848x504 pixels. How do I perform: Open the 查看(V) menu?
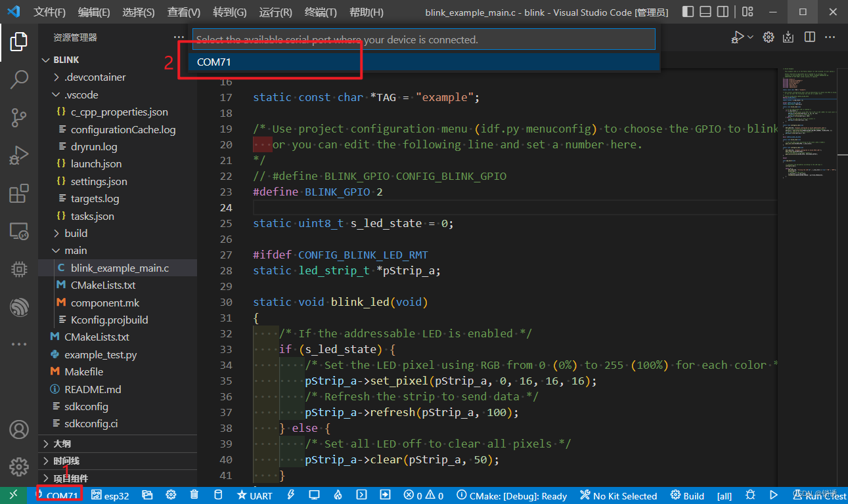pos(184,12)
